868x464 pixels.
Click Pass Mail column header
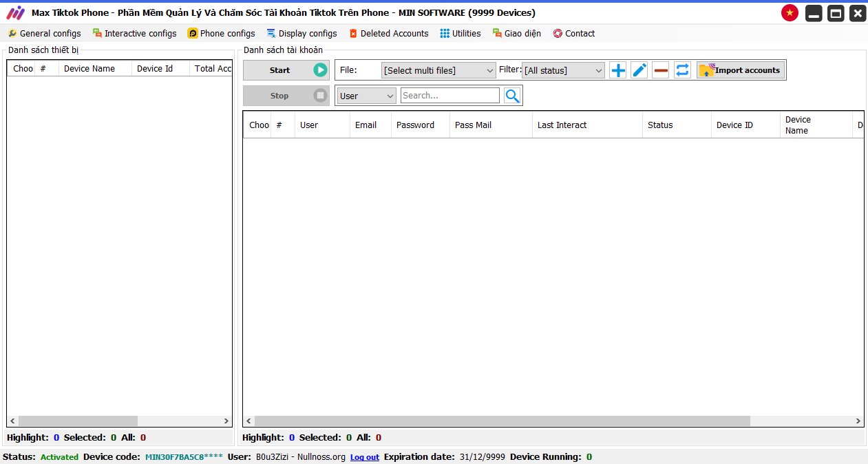click(x=491, y=125)
